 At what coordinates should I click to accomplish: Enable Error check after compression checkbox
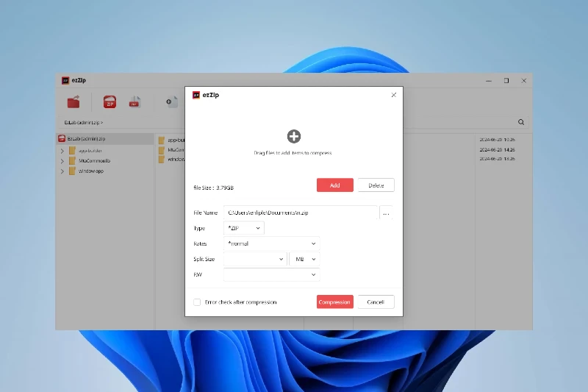coord(197,302)
